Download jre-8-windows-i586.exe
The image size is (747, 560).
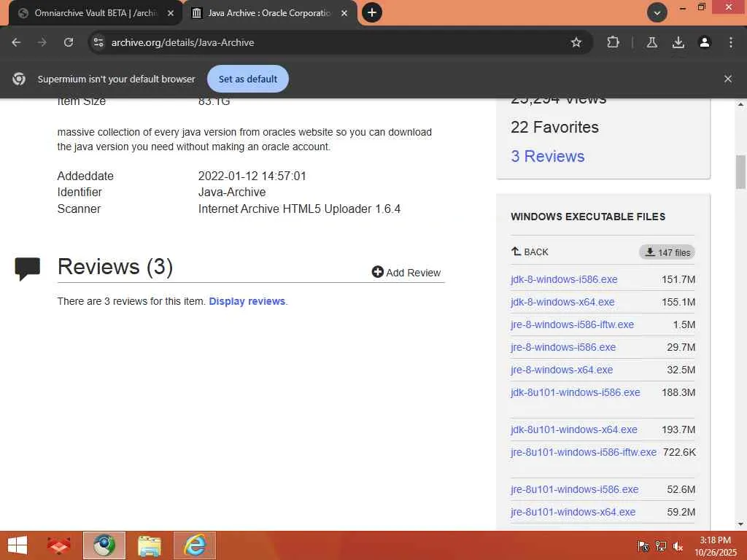(563, 347)
